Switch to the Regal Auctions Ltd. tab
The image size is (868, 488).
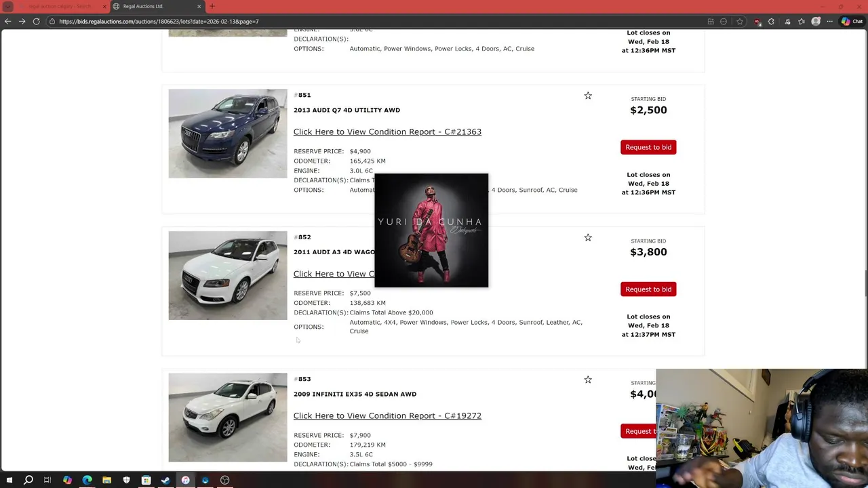point(157,6)
